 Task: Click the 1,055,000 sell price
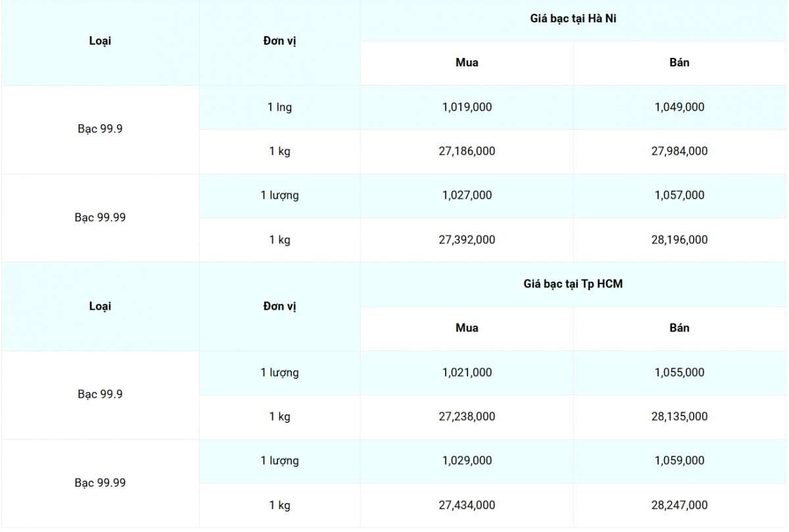coord(679,373)
